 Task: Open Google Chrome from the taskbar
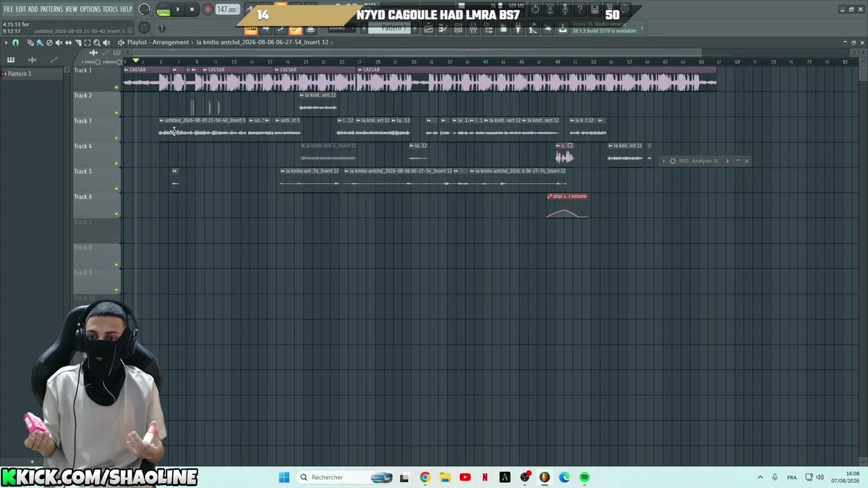[x=425, y=477]
